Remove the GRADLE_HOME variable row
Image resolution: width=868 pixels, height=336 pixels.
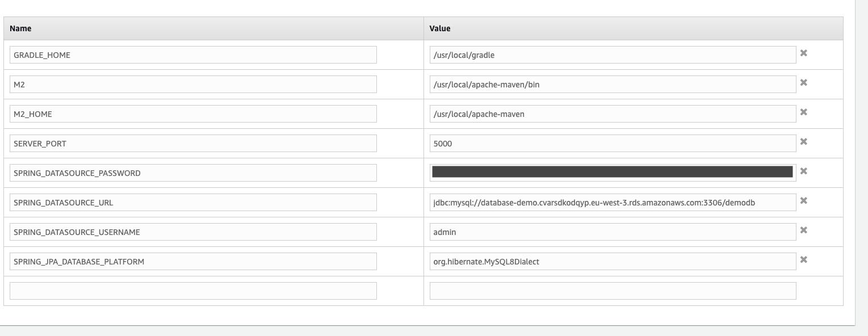pos(803,53)
